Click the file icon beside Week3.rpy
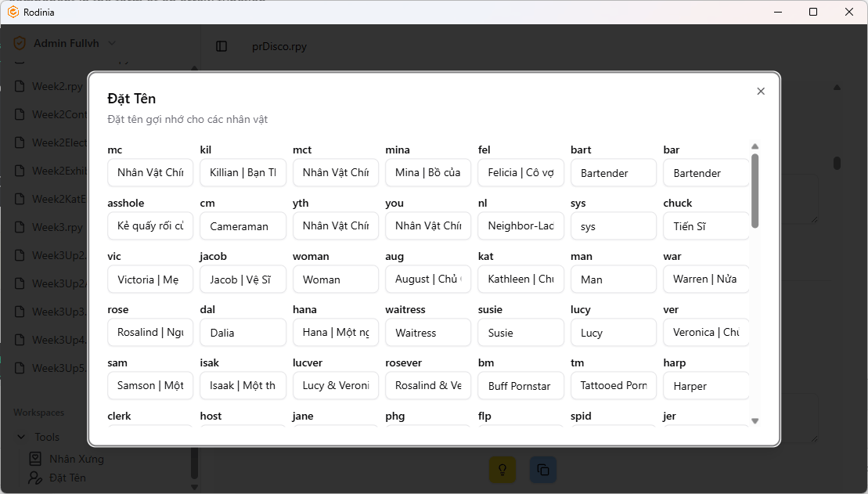Image resolution: width=868 pixels, height=494 pixels. [x=20, y=227]
